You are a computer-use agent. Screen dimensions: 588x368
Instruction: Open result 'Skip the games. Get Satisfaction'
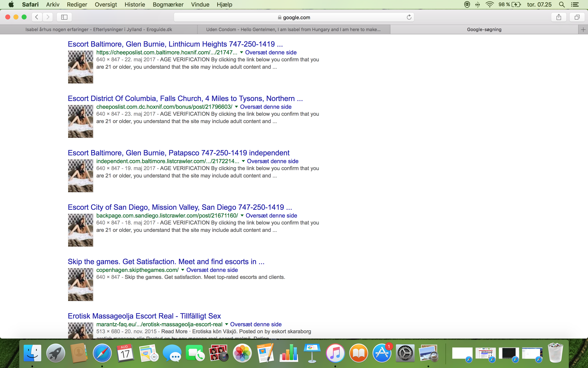point(166,261)
